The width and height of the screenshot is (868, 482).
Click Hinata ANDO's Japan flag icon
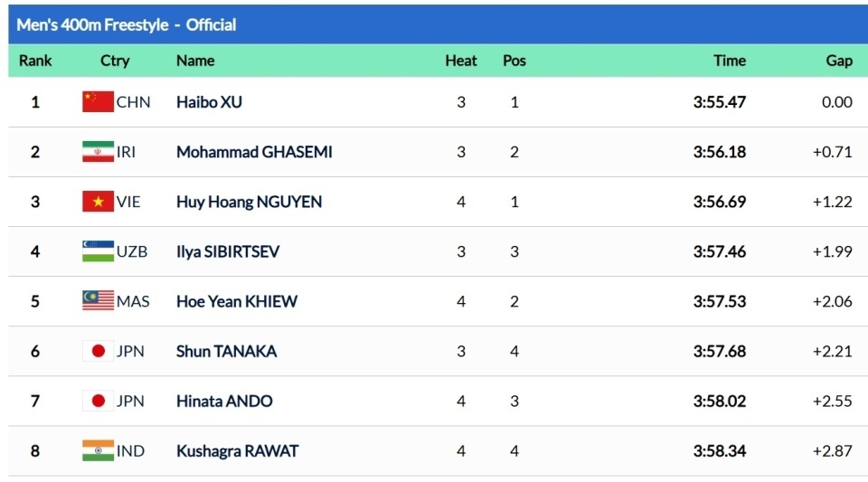click(98, 401)
